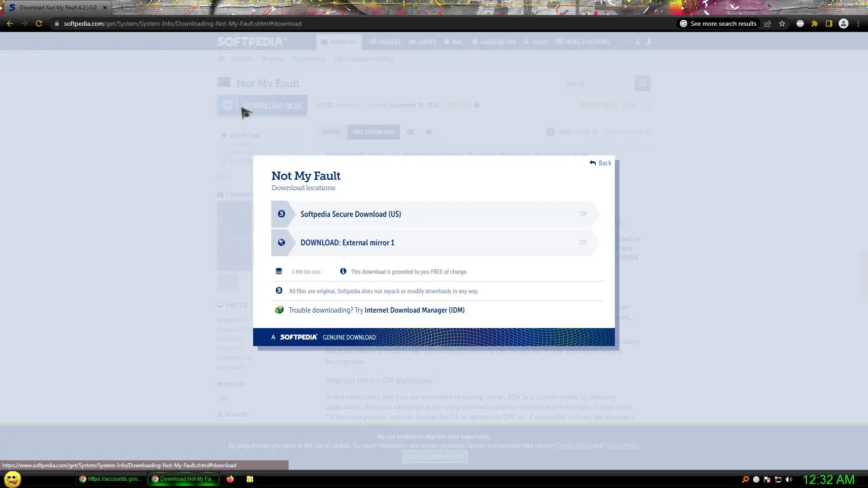Click the volume icon in system tray
Viewport: 868px width, 488px height.
tap(789, 479)
